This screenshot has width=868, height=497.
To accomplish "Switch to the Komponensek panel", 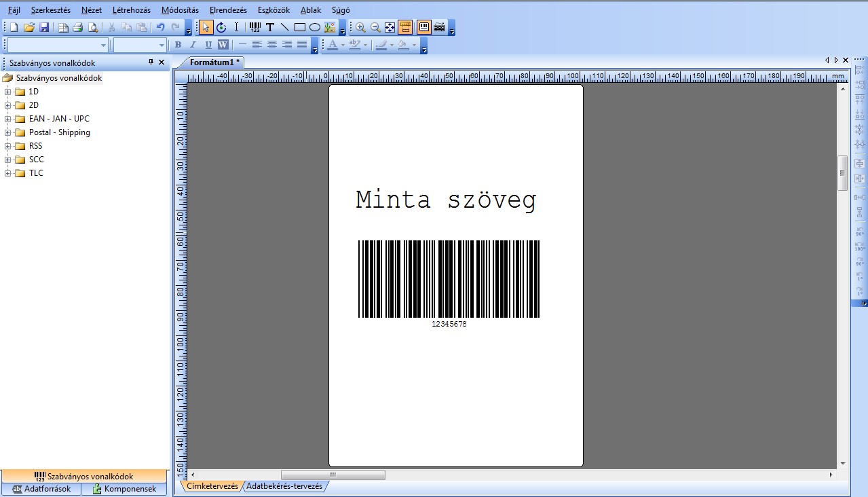I will pyautogui.click(x=124, y=489).
